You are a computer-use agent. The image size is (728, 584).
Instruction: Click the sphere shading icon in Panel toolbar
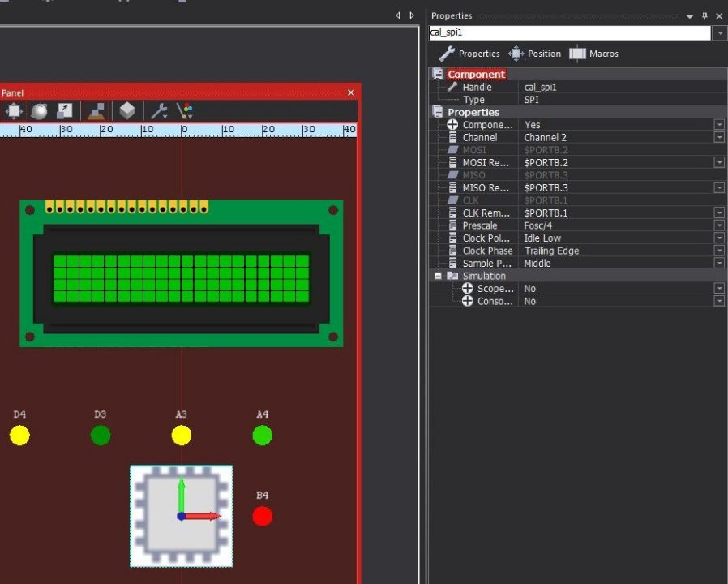click(39, 111)
